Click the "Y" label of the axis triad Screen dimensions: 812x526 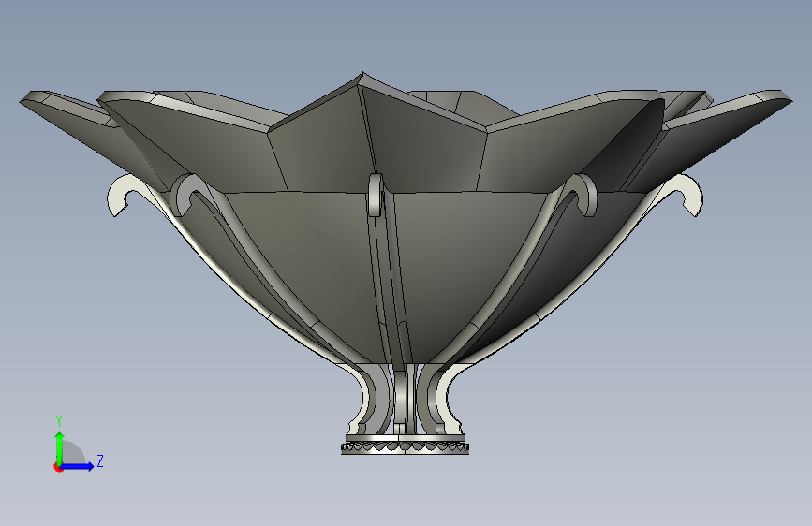click(x=59, y=421)
